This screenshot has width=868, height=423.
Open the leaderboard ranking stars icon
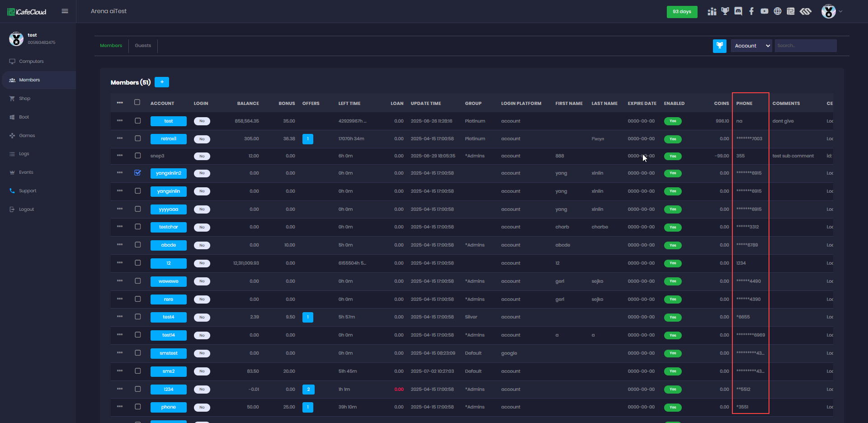[712, 11]
